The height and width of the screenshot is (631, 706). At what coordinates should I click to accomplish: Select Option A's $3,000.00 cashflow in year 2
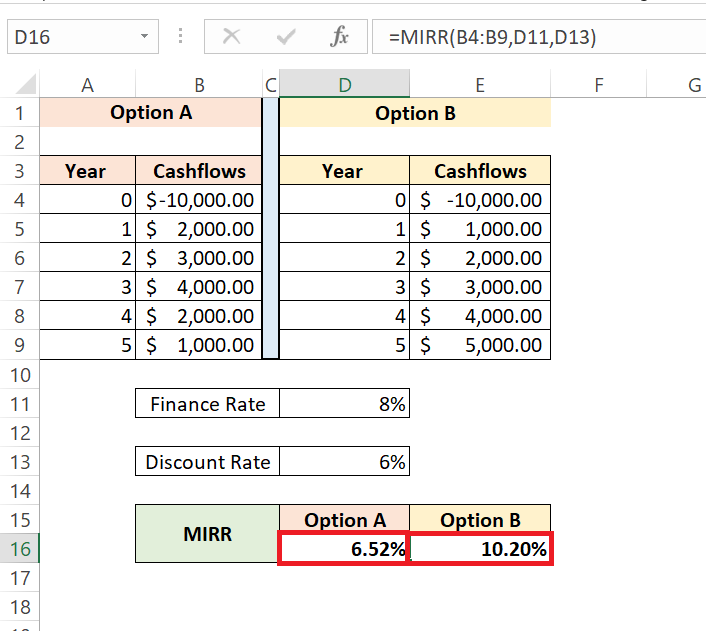[x=199, y=258]
